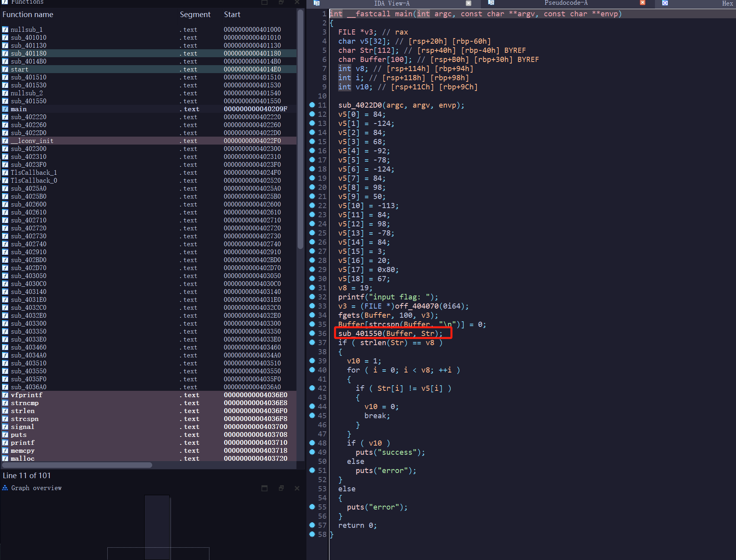Toggle breakpoint on line 32 printf

pyautogui.click(x=312, y=297)
